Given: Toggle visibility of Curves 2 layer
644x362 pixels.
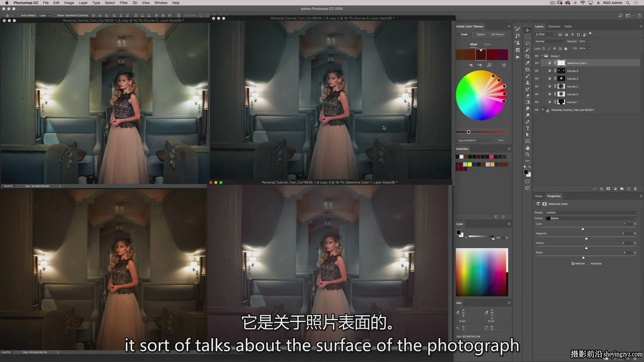Looking at the screenshot, I should 537,86.
